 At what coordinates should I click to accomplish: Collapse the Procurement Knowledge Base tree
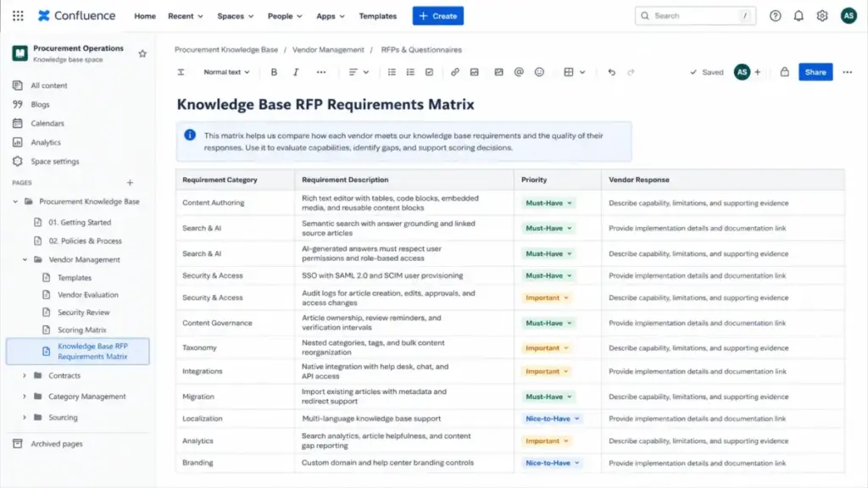point(15,202)
